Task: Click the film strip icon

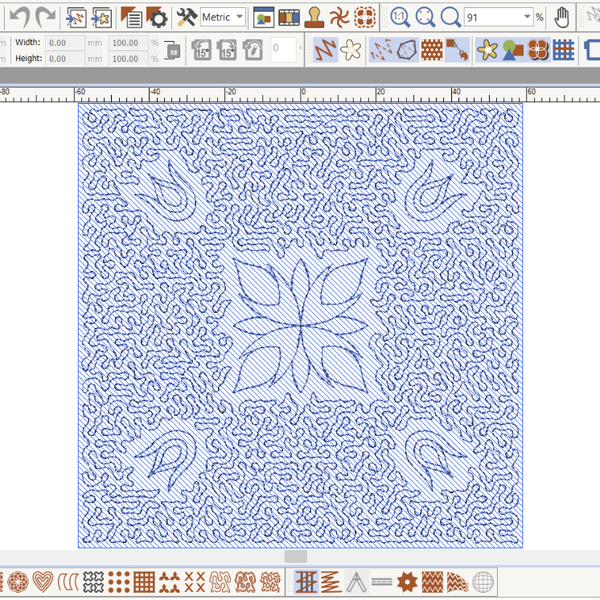Action: [x=289, y=17]
